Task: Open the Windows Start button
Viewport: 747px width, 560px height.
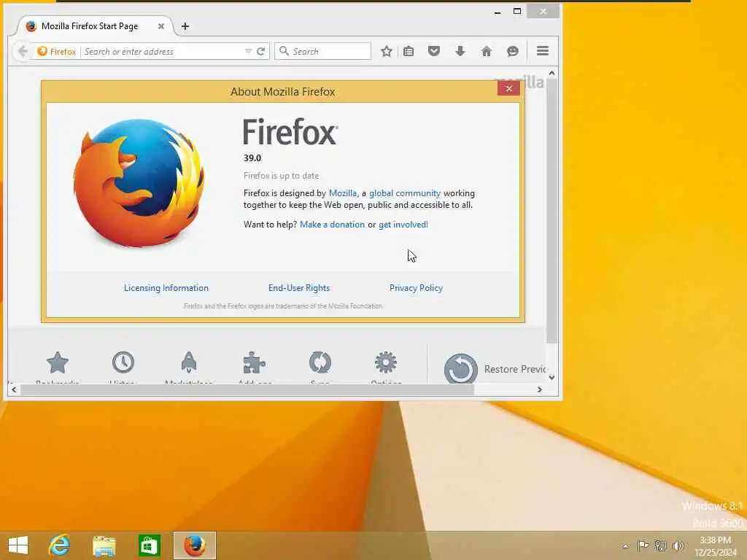Action: click(x=18, y=545)
